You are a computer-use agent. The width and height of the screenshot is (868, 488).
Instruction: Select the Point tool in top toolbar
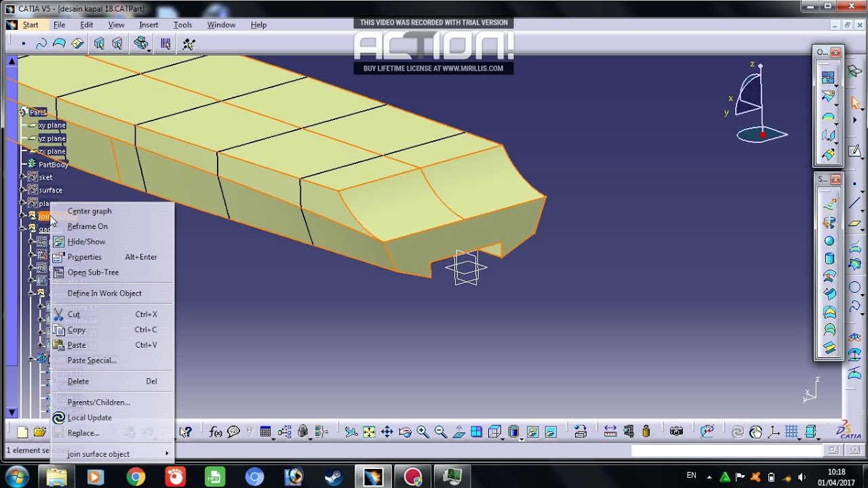click(23, 44)
